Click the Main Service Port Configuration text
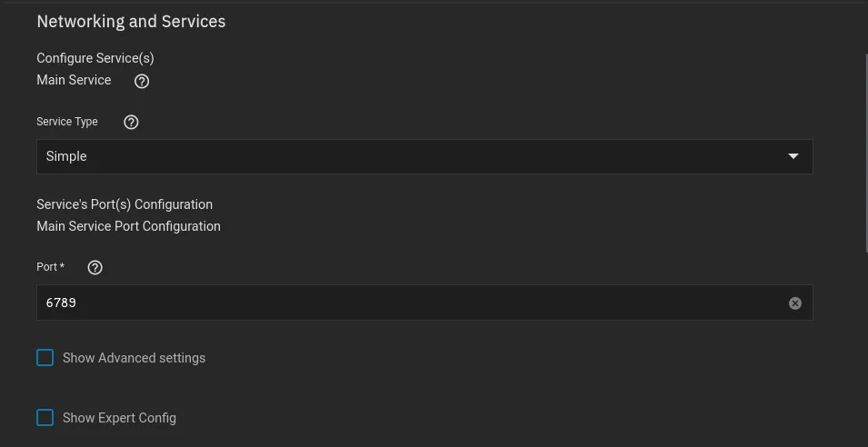This screenshot has width=868, height=447. (x=128, y=226)
